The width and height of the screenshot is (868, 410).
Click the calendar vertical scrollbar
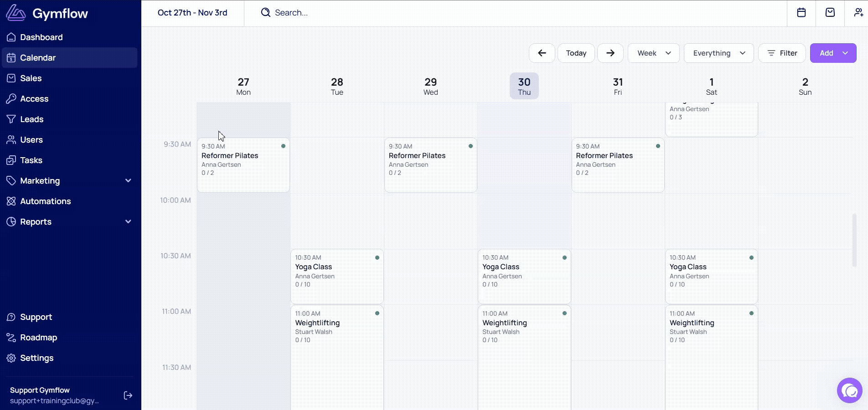pos(854,240)
